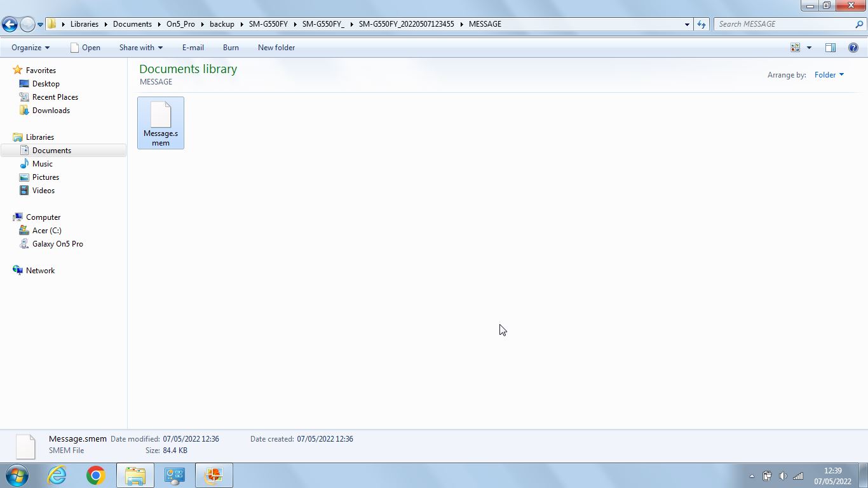Screen dimensions: 868x488
Task: Click the power plug tray icon
Action: [x=767, y=476]
